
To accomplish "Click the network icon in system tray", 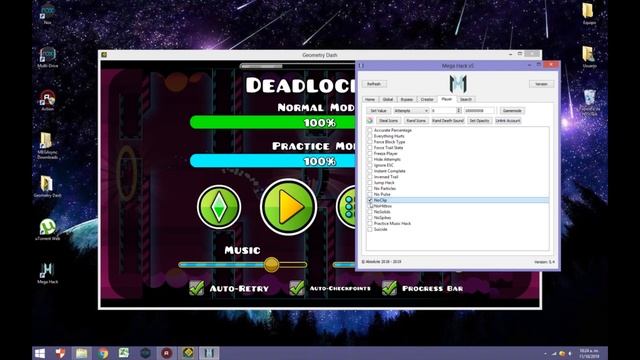I will pos(554,353).
